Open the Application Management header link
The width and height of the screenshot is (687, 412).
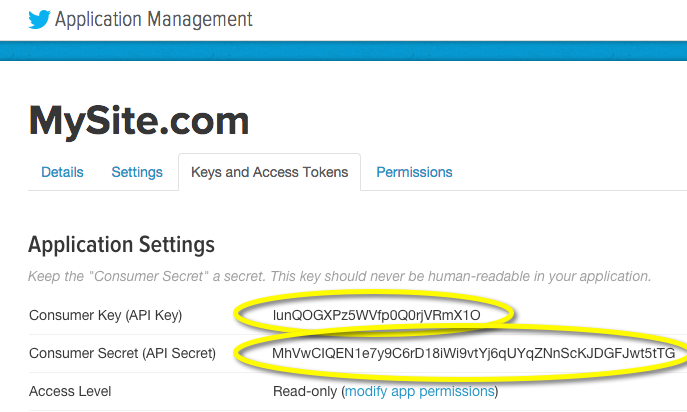(x=154, y=19)
